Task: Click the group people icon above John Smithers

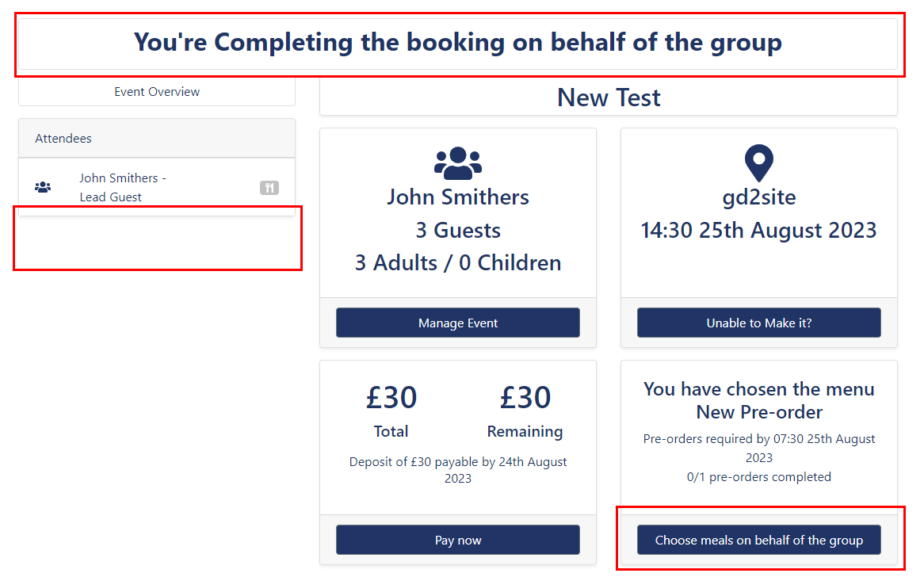Action: (x=458, y=163)
